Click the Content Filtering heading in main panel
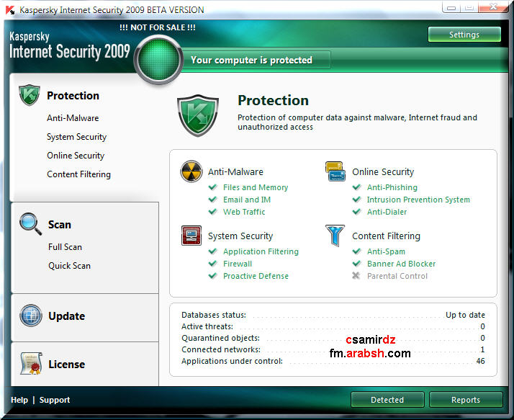 386,236
